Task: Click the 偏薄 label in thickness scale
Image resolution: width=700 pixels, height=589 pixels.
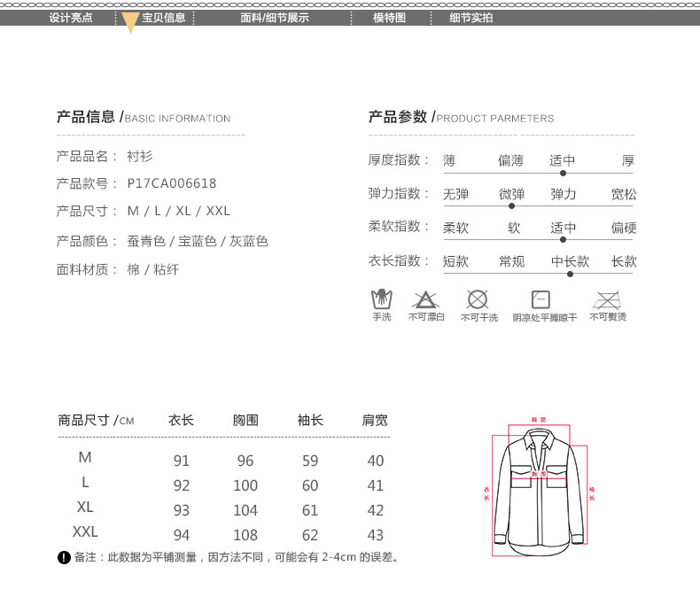Action: click(510, 160)
